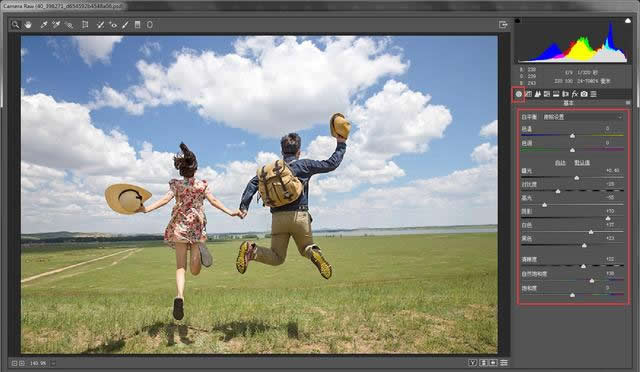Viewport: 640px width, 372px height.
Task: Click the 阴影 shadows slider handle
Action: pyautogui.click(x=608, y=218)
